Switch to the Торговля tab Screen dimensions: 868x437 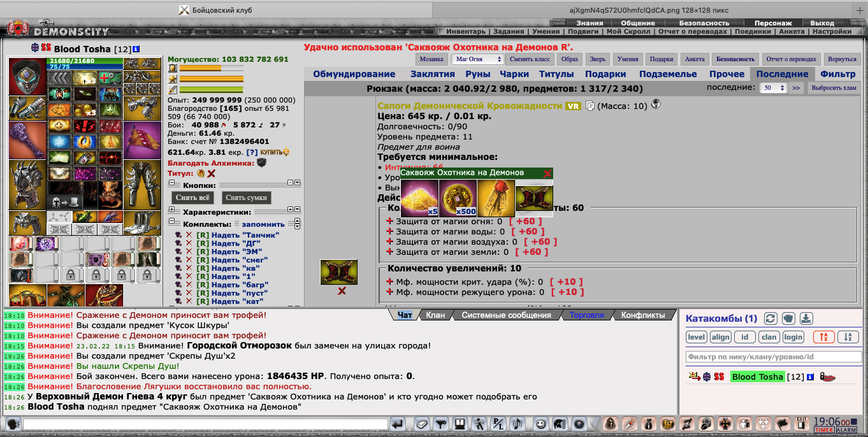coord(587,315)
